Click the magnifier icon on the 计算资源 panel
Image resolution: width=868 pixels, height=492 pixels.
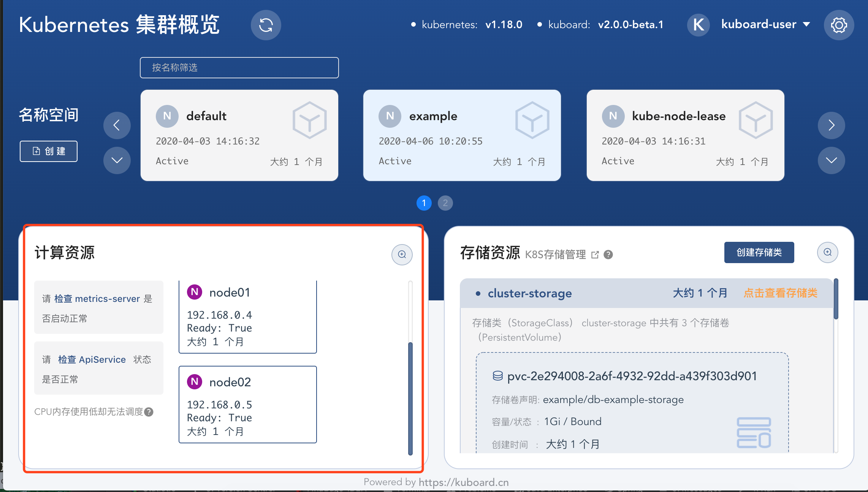pos(402,254)
